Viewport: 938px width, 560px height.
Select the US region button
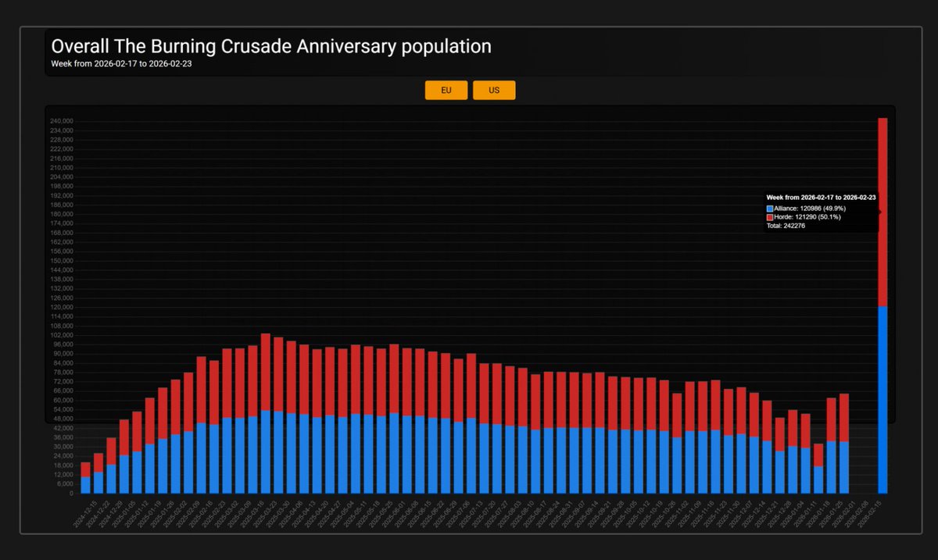click(494, 90)
